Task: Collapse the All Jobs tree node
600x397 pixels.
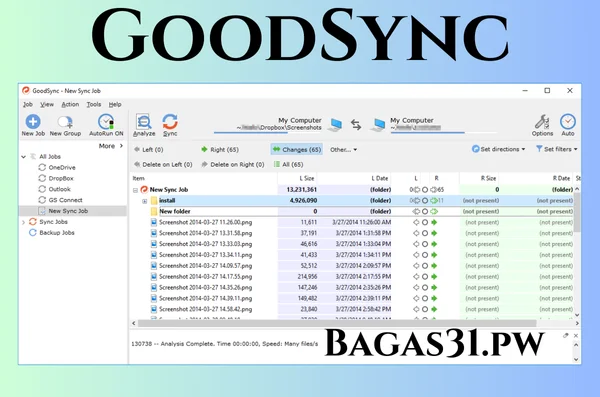Action: (24, 157)
